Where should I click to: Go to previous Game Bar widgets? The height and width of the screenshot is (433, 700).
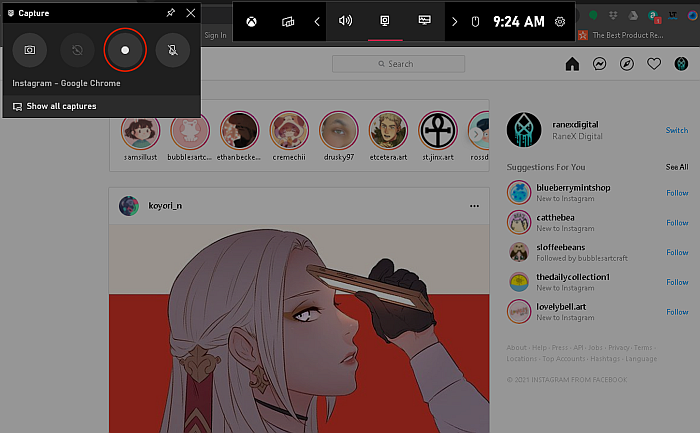[317, 21]
